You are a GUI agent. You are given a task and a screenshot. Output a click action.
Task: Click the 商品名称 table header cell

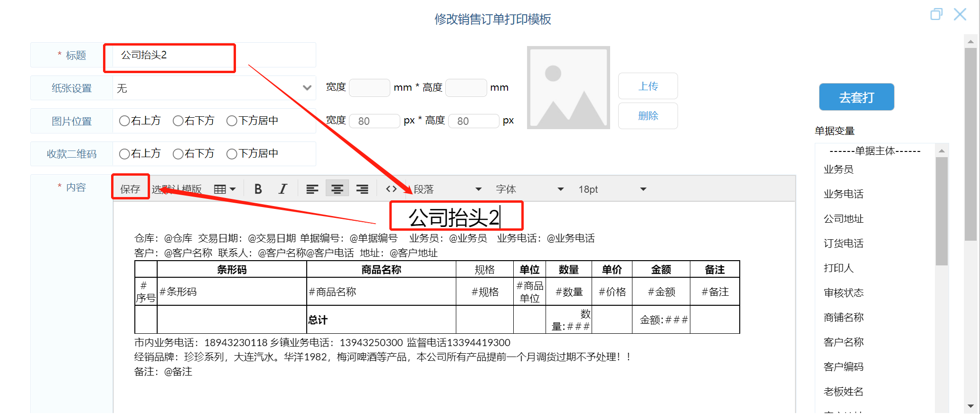tap(381, 269)
